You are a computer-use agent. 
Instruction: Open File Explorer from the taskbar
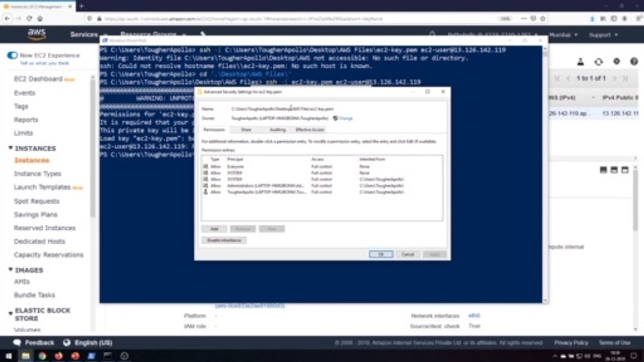coord(26,356)
